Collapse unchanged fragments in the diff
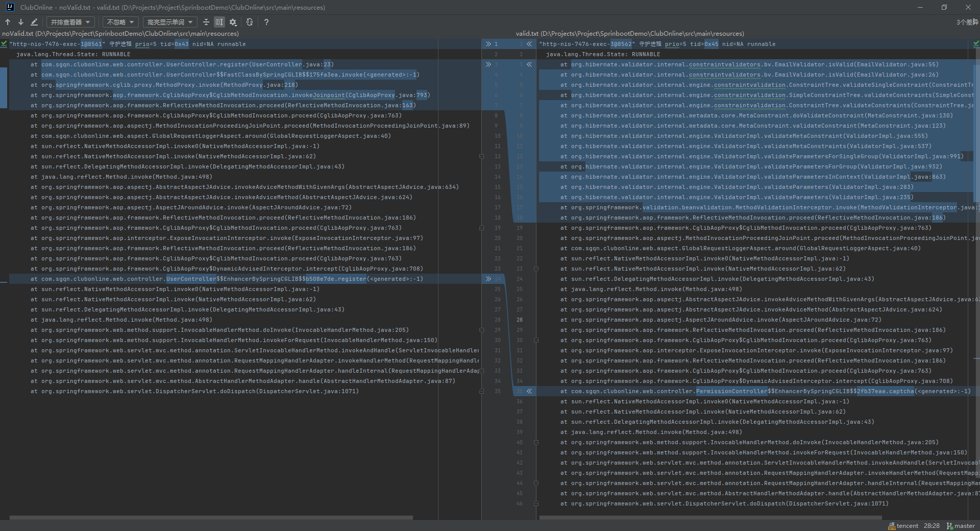Image resolution: width=980 pixels, height=531 pixels. [206, 22]
